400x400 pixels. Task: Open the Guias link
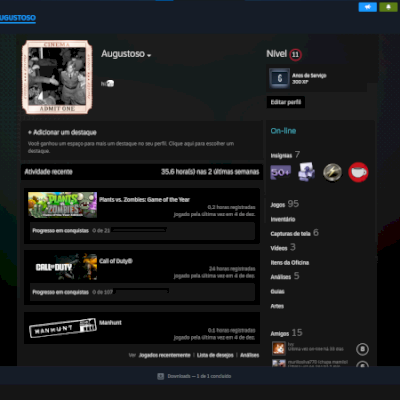(x=277, y=292)
